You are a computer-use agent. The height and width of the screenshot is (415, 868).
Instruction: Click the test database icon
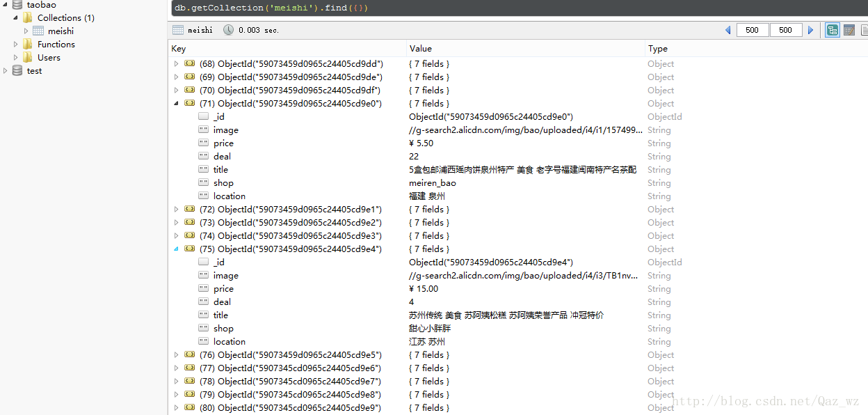[17, 70]
